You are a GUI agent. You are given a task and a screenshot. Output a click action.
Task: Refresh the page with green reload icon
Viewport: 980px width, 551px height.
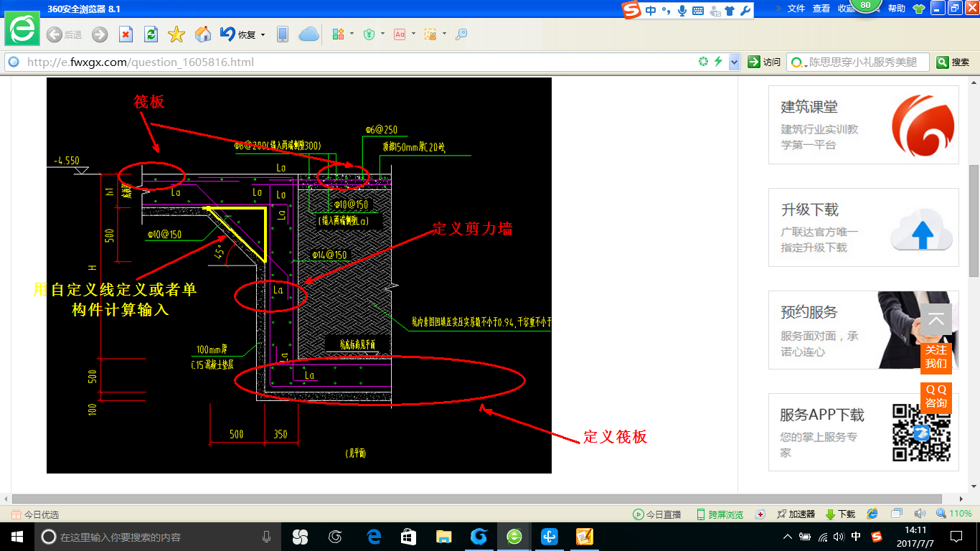coord(151,34)
